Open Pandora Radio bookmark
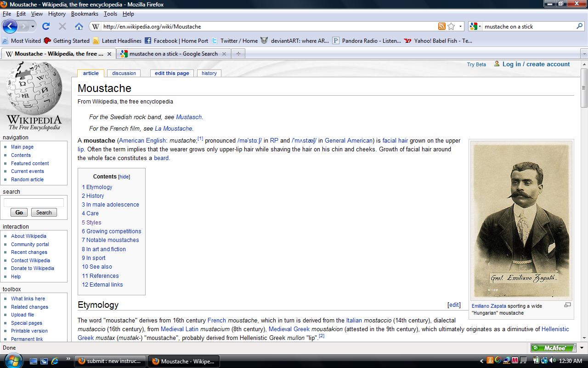 (x=367, y=40)
